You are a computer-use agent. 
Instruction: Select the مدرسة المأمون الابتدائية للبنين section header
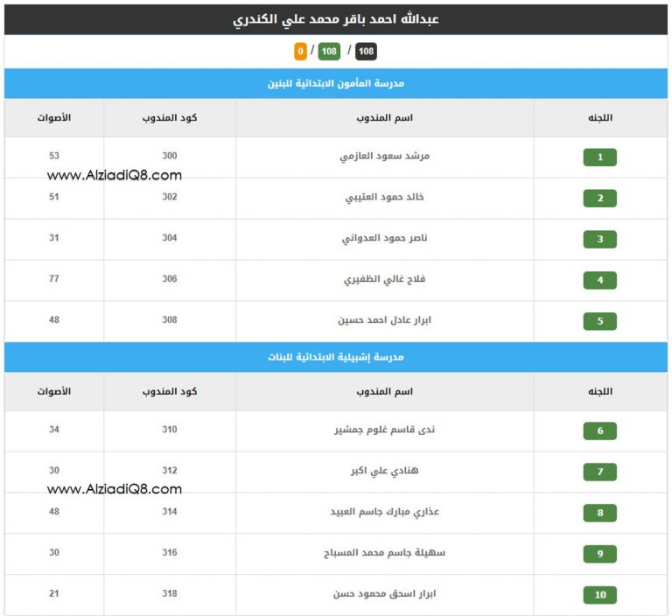[x=335, y=84]
